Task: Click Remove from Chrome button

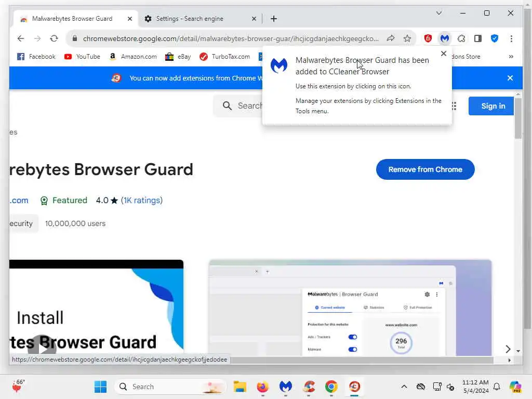Action: point(425,169)
